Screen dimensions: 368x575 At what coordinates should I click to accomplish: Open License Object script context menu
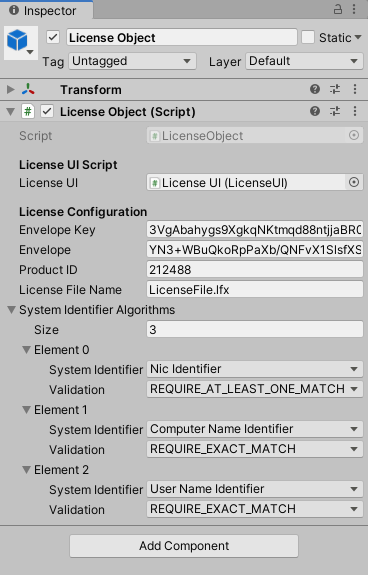355,111
